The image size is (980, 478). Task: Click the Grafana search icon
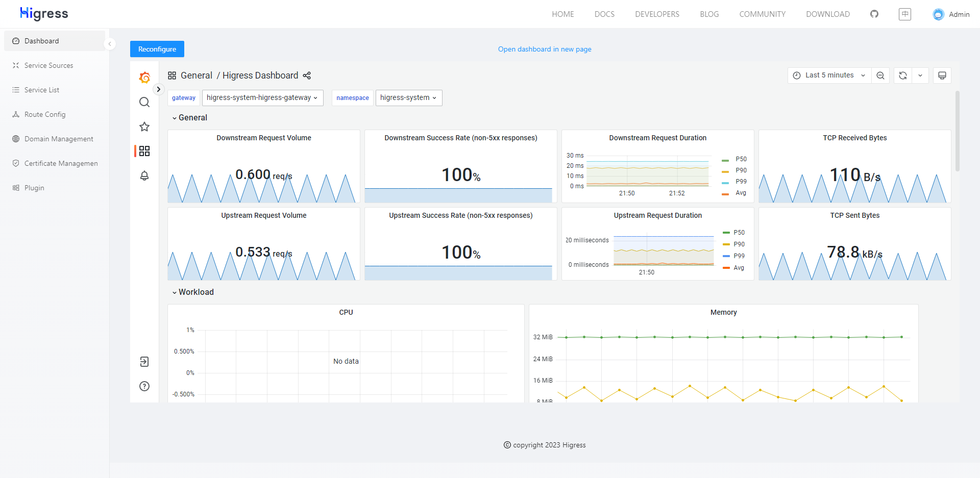click(144, 102)
